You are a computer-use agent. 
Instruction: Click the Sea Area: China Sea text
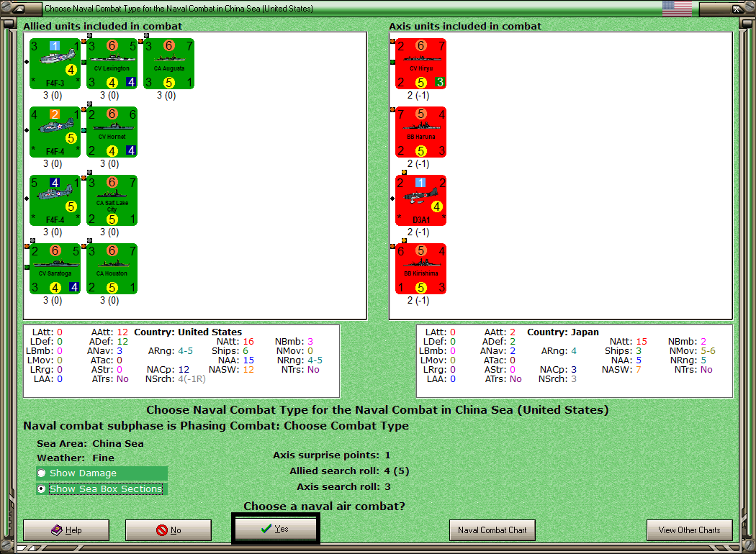click(x=90, y=443)
